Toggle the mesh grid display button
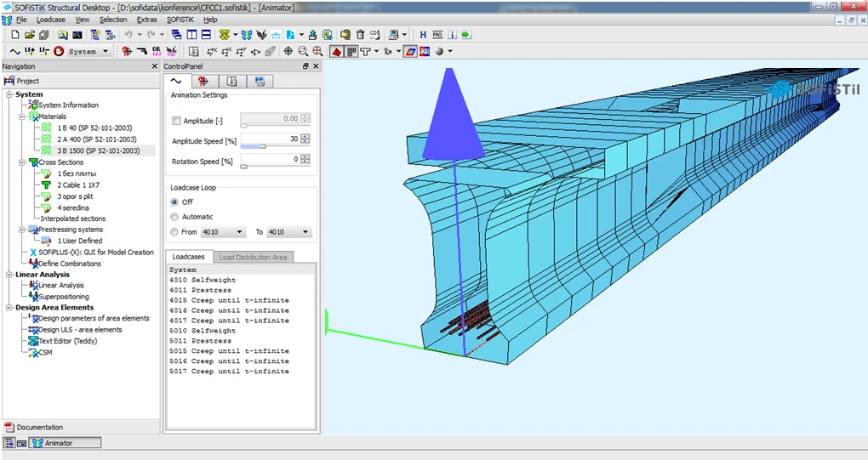868x460 pixels. point(351,51)
